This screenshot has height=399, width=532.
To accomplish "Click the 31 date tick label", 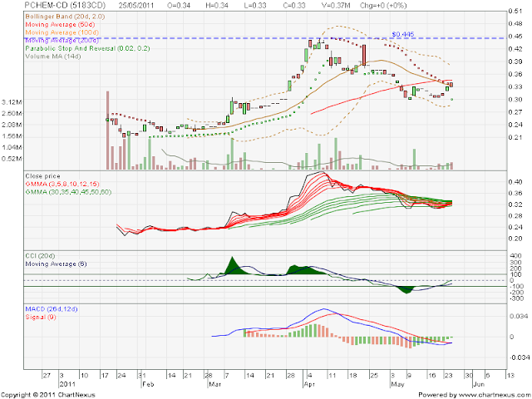I will pos(142,376).
